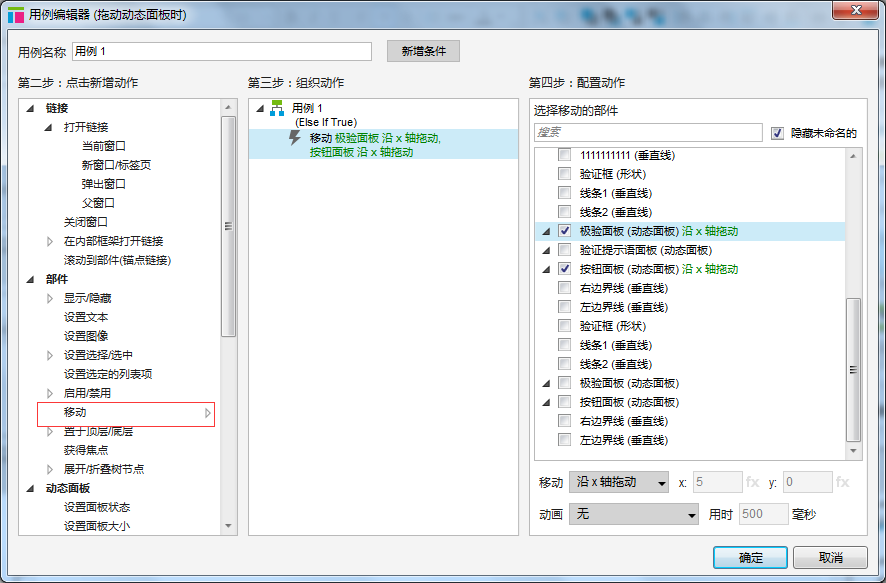Click the 用时 field showing 500
The width and height of the screenshot is (886, 583).
click(763, 514)
